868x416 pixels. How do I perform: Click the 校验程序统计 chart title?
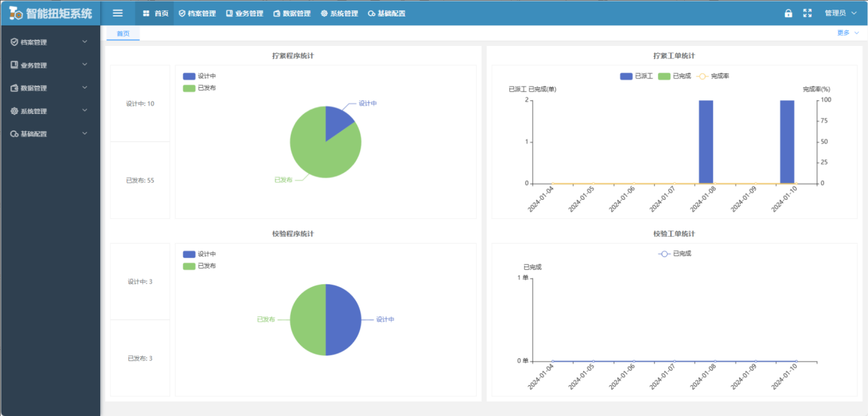pos(293,233)
